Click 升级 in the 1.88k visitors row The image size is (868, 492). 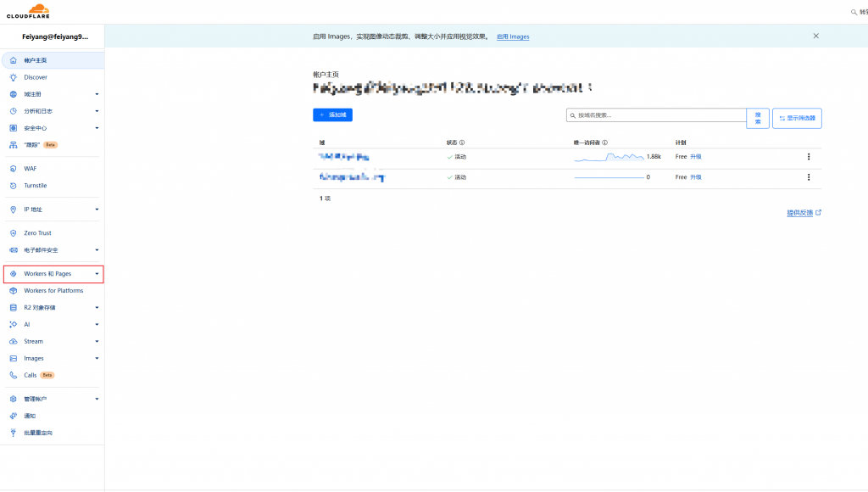tap(696, 157)
